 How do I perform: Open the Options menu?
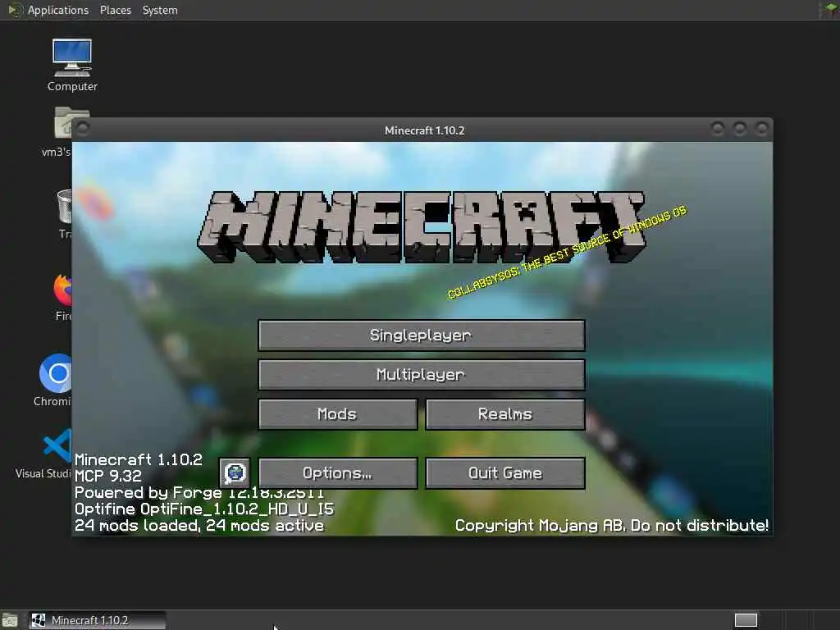(x=337, y=473)
